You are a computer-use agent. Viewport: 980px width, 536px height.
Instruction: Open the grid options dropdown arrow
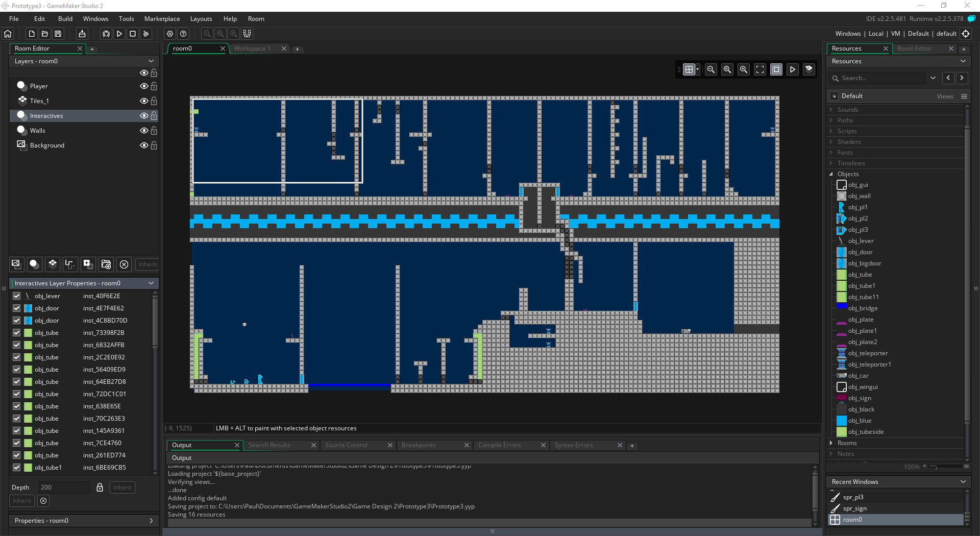[x=698, y=69]
